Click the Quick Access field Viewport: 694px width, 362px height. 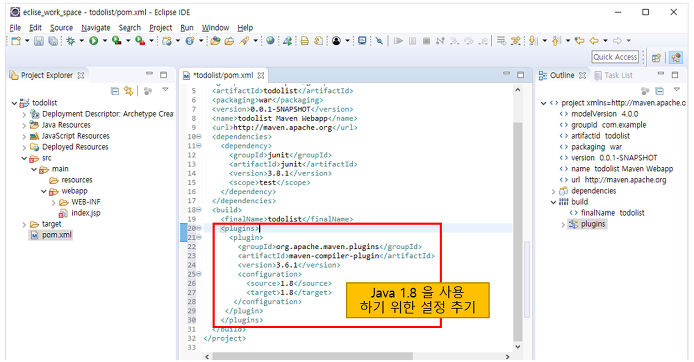[615, 57]
